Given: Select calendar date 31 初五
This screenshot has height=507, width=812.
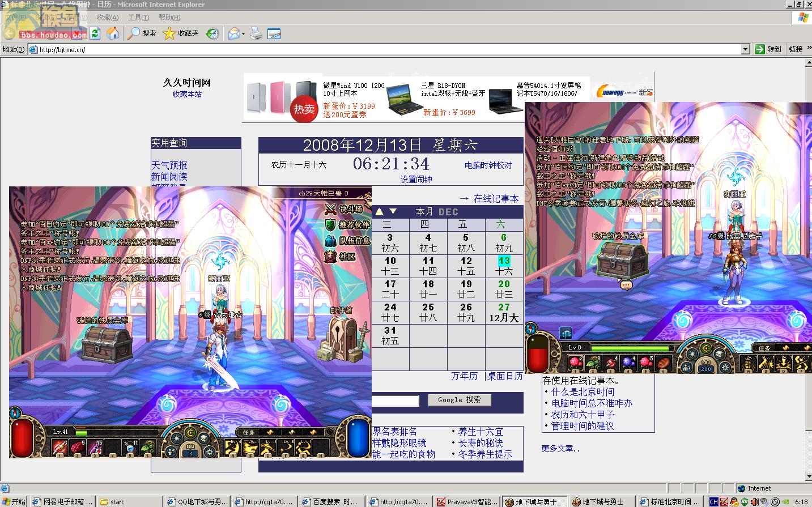Looking at the screenshot, I should coord(390,335).
